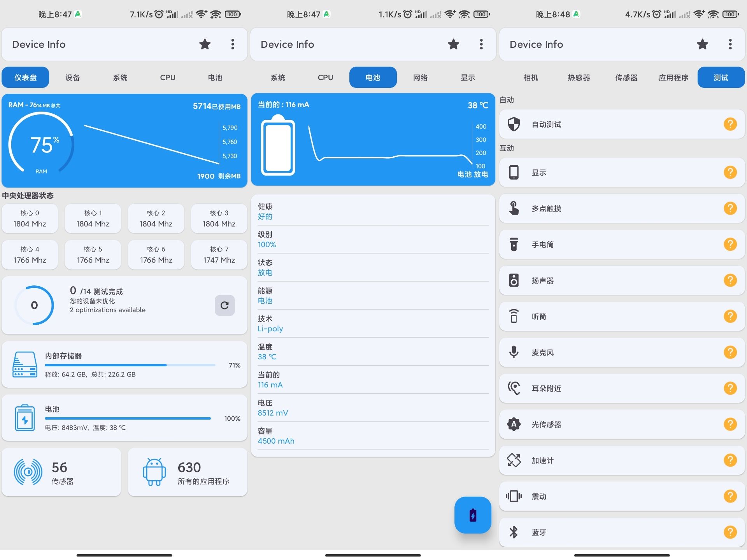
Task: Switch to the 热感器 tab
Action: tap(579, 77)
